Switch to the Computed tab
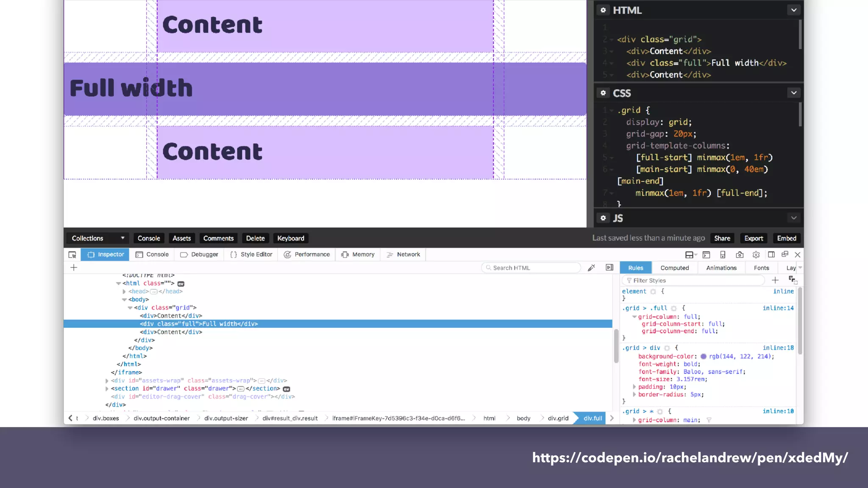 (x=674, y=268)
